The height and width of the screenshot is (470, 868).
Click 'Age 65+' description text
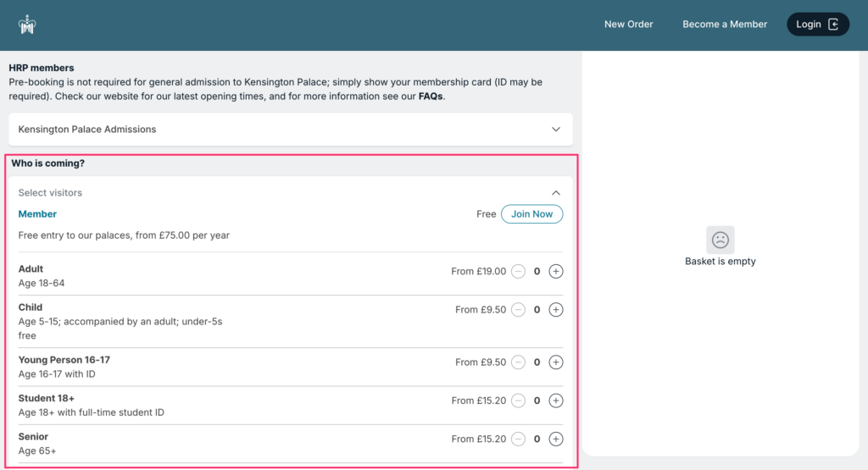pos(37,451)
